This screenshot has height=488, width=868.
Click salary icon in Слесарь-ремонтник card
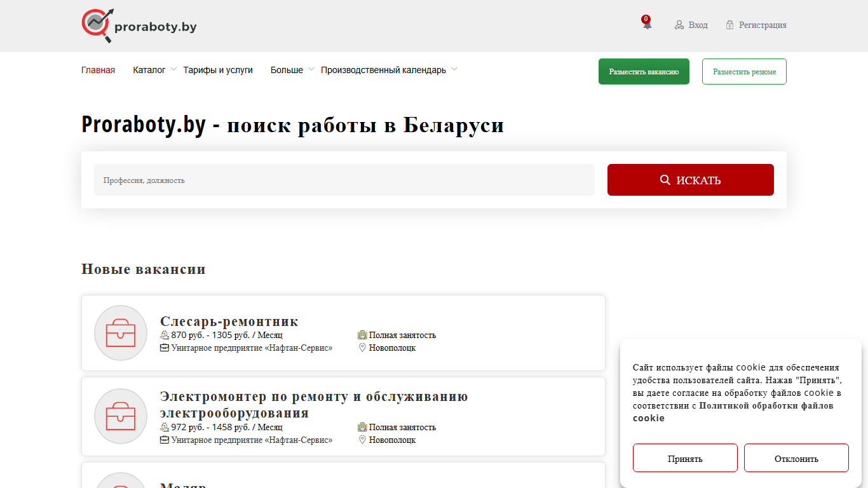point(165,335)
